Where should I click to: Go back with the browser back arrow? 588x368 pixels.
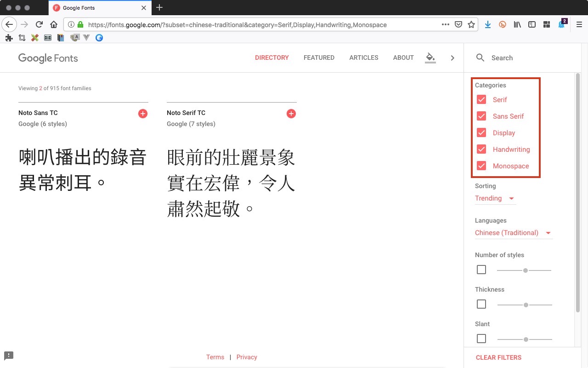tap(10, 24)
